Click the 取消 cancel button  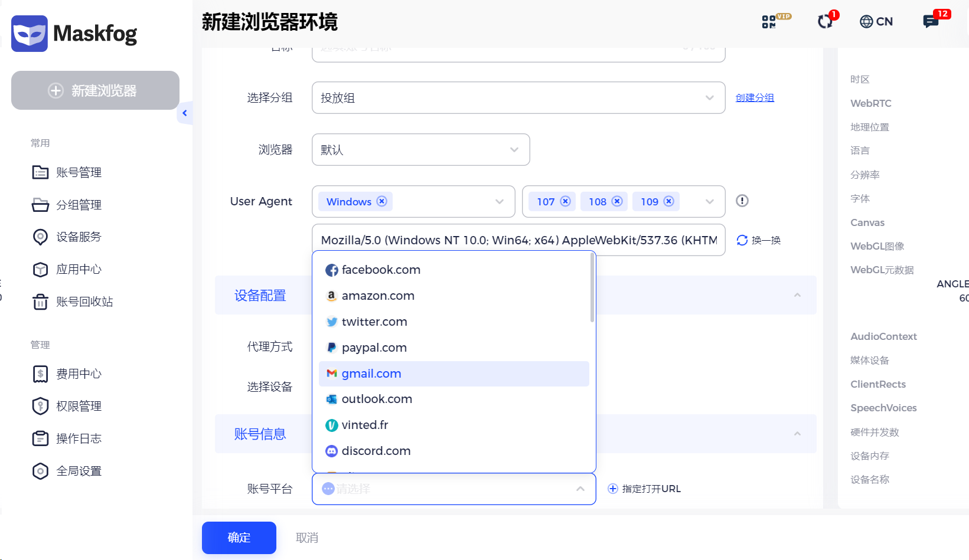(307, 538)
